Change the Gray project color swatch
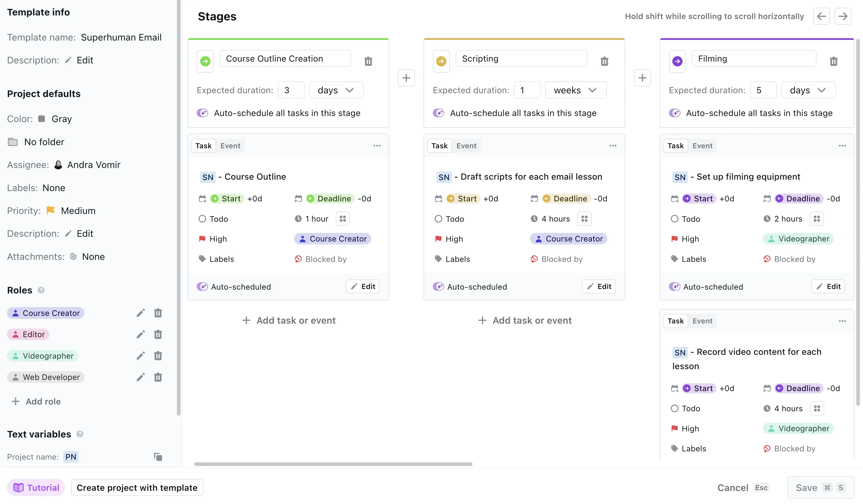 point(41,119)
